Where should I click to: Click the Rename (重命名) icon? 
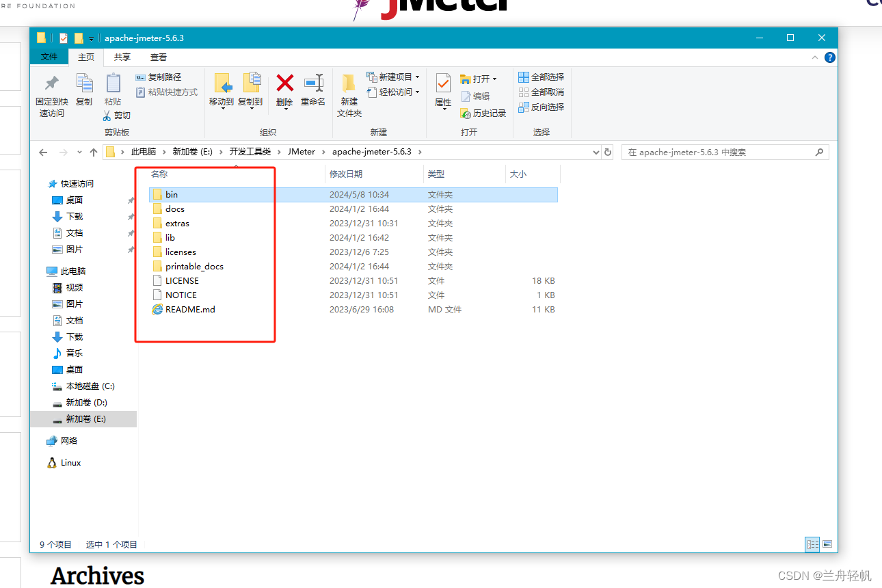313,83
